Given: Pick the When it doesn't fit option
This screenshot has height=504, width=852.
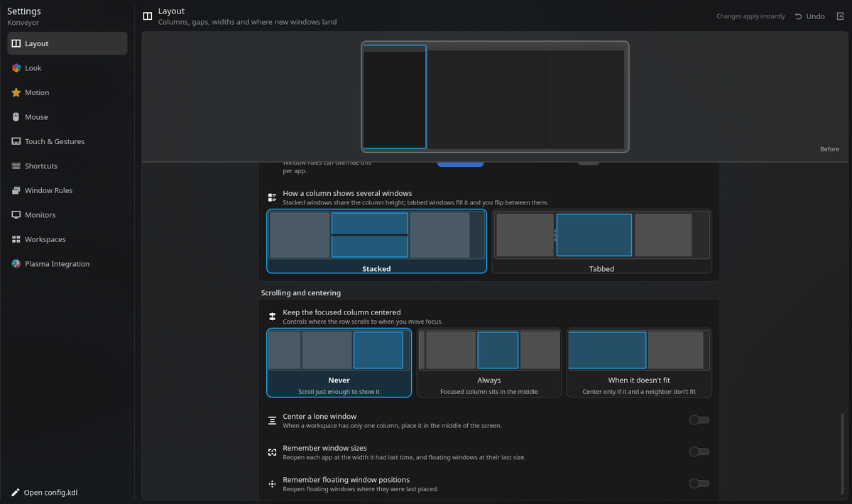Looking at the screenshot, I should (639, 363).
